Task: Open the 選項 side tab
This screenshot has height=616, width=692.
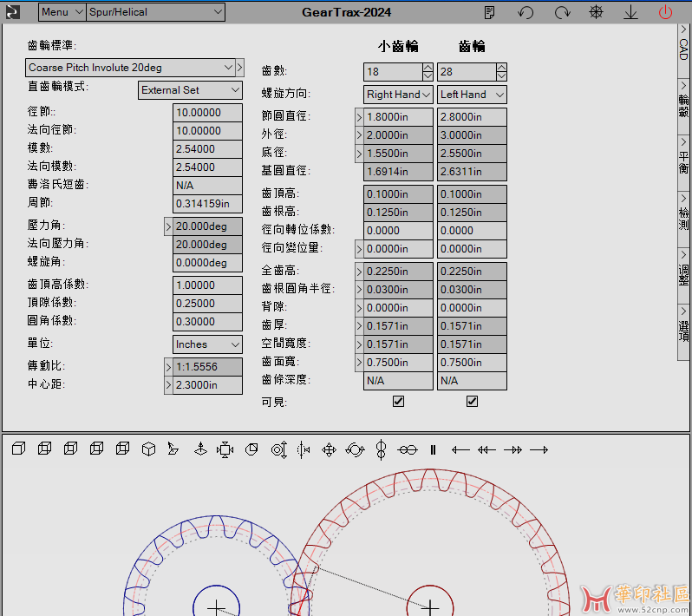Action: tap(683, 332)
